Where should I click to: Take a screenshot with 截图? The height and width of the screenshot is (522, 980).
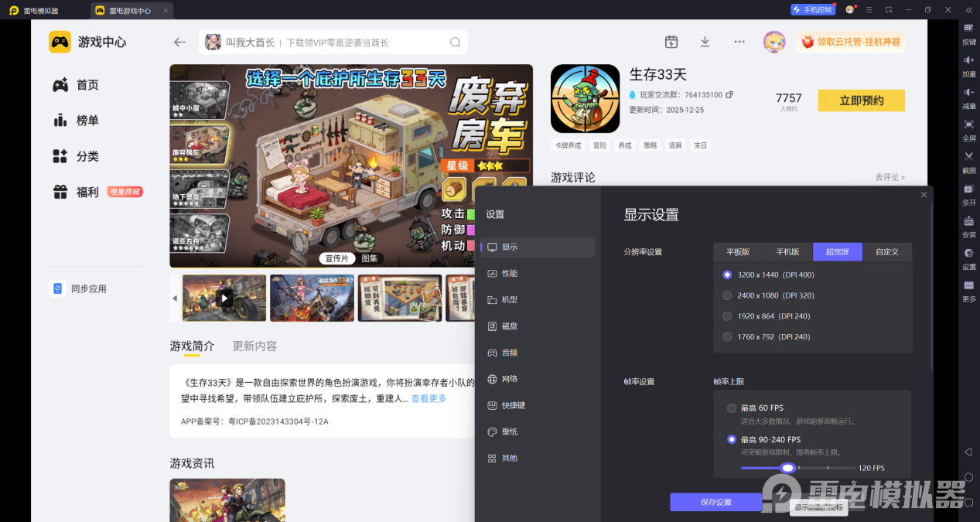click(969, 162)
